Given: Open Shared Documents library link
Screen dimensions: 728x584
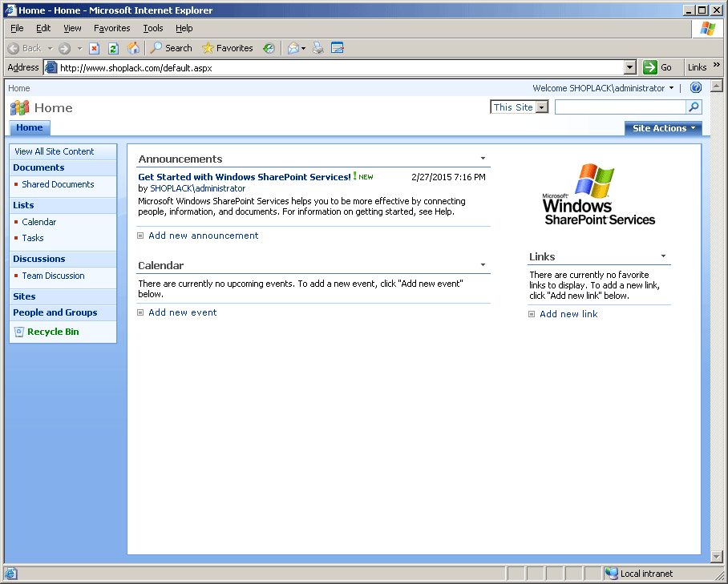Looking at the screenshot, I should (x=58, y=184).
